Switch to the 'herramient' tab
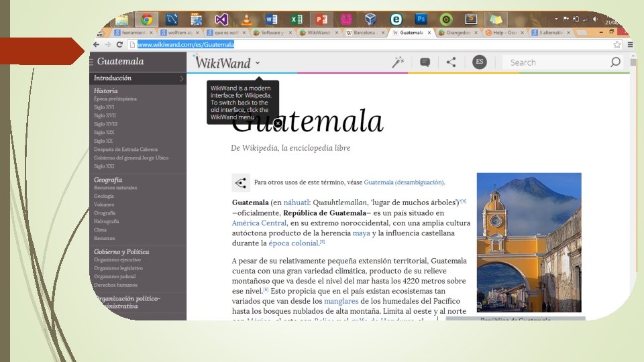 [133, 32]
